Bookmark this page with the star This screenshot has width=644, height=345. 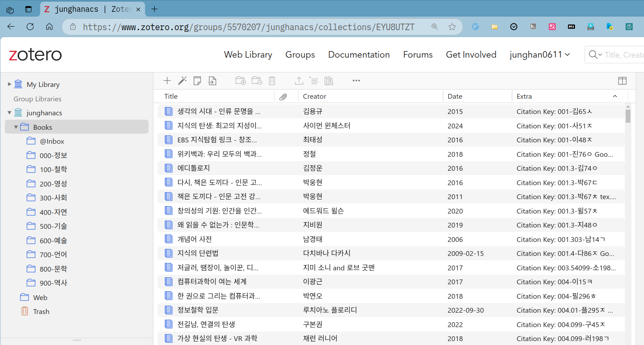452,27
